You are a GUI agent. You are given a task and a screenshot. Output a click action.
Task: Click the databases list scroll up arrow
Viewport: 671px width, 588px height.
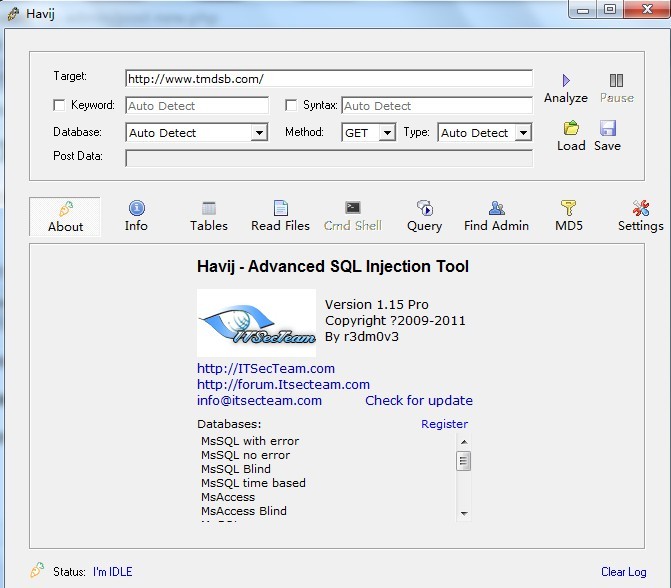click(x=464, y=442)
